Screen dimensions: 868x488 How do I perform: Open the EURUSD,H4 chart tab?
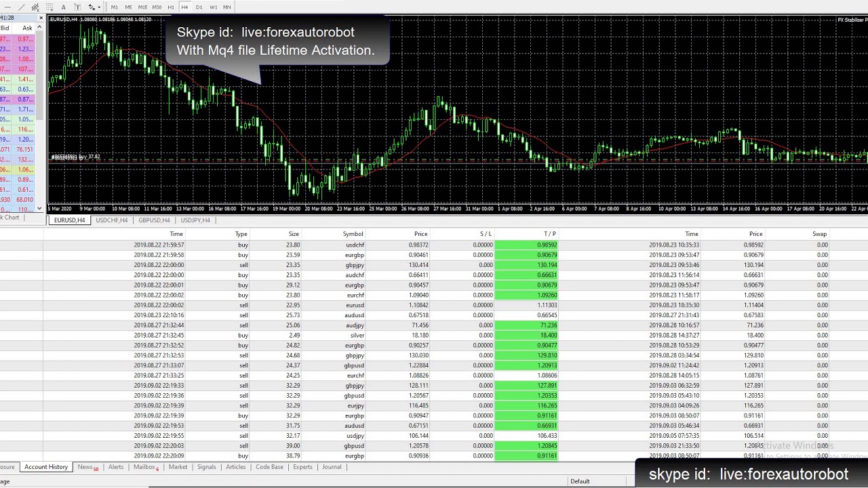(70, 220)
